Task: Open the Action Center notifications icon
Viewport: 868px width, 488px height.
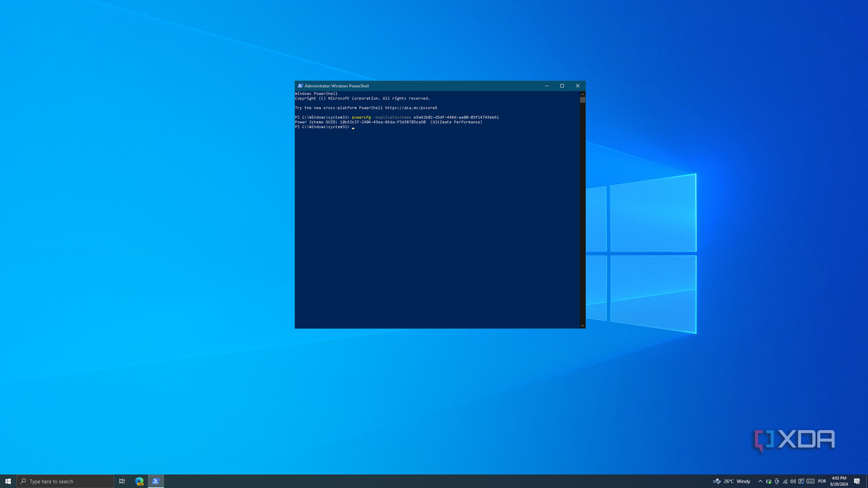Action: 857,481
